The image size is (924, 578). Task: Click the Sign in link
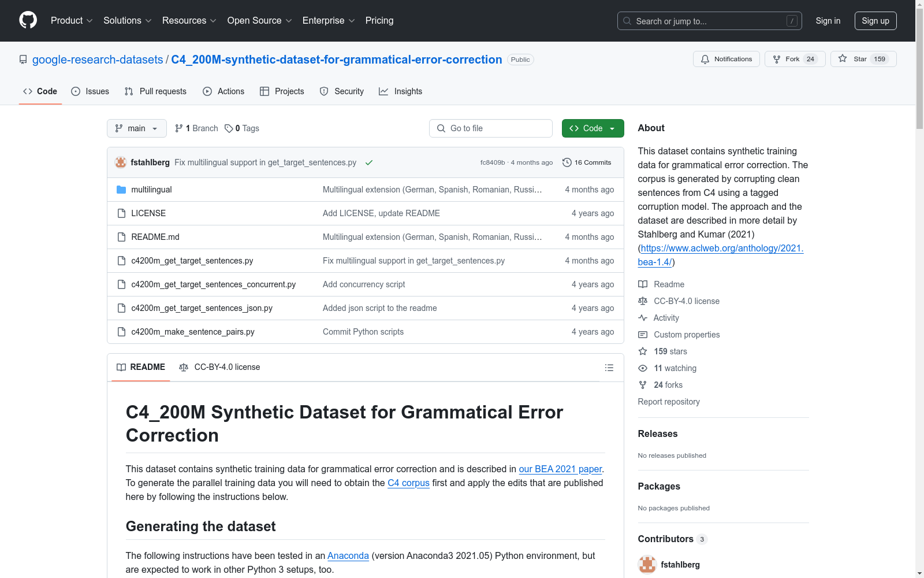828,21
